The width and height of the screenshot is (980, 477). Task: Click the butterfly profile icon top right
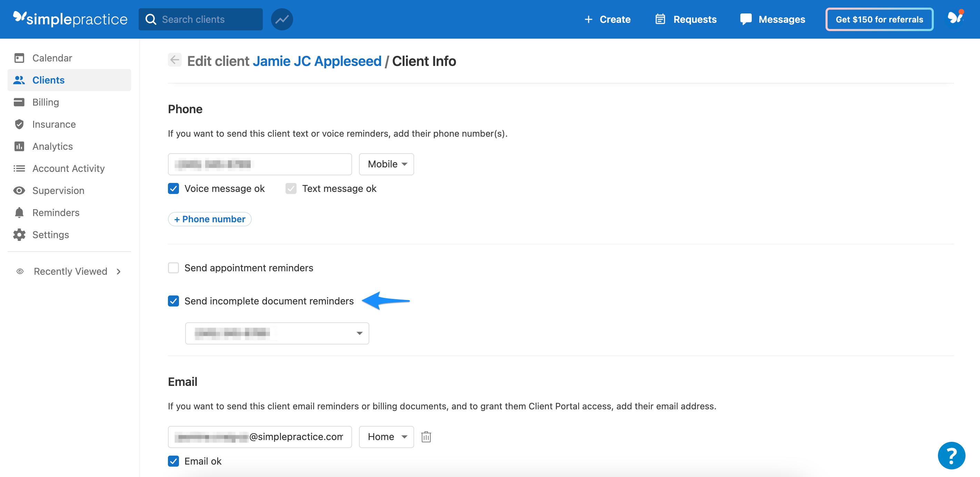pyautogui.click(x=954, y=18)
